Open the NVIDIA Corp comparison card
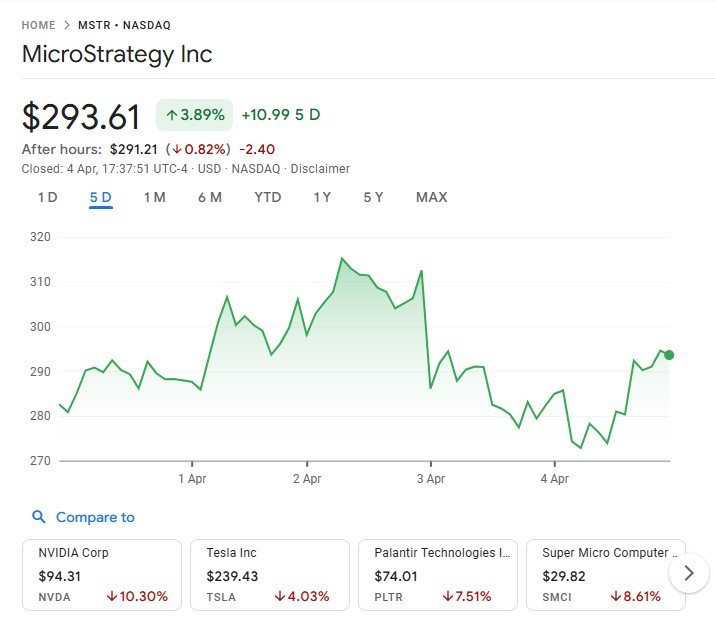Screen dimensions: 715x625 pyautogui.click(x=102, y=574)
